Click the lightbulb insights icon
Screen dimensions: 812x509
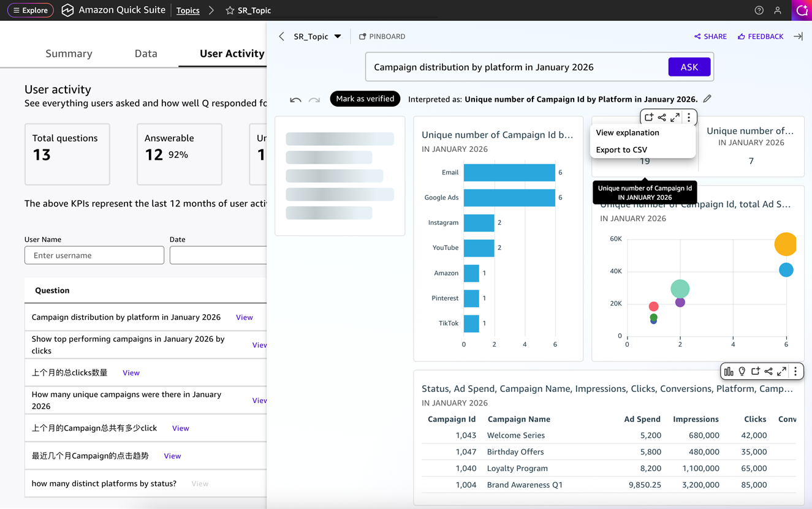742,371
